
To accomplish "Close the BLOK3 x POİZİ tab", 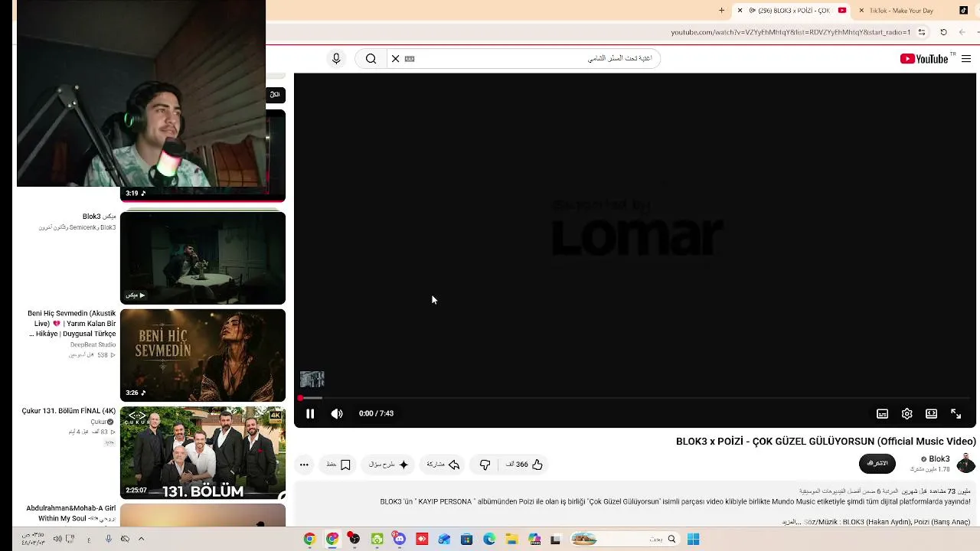I will point(740,11).
